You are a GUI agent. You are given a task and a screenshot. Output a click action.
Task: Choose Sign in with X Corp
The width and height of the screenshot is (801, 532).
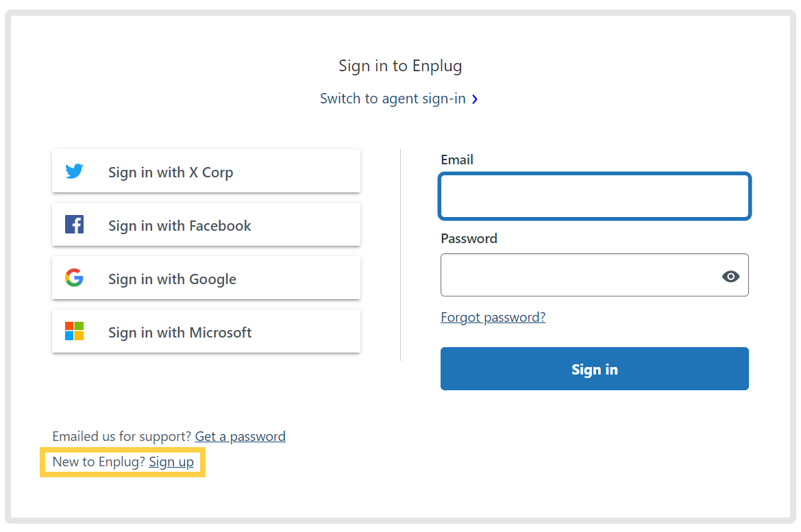tap(206, 171)
